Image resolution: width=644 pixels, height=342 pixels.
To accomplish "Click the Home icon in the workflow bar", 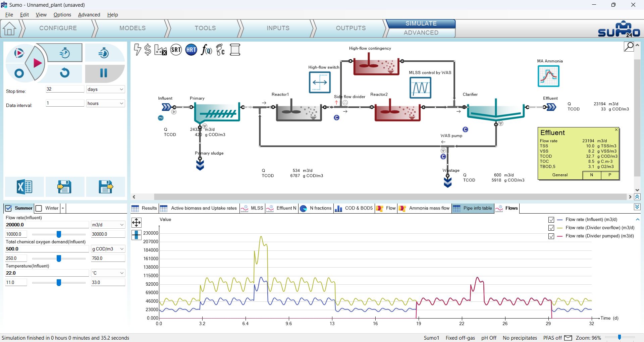I will (9, 28).
